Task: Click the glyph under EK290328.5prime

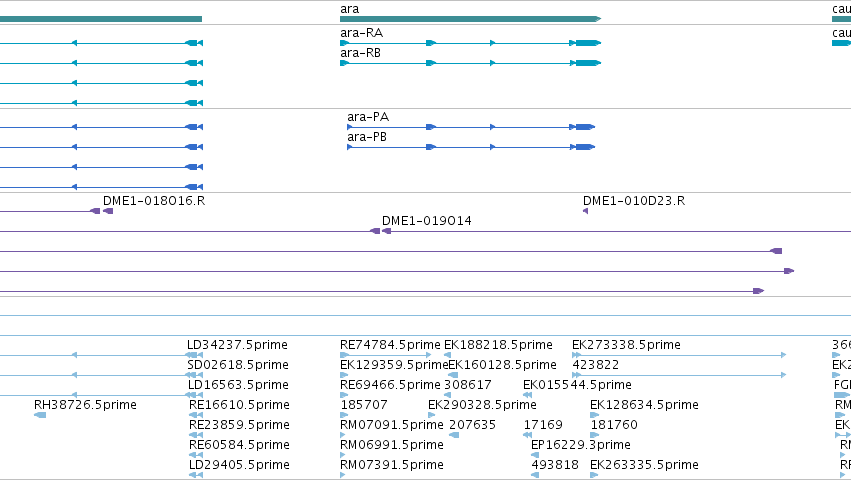Action: (x=431, y=415)
